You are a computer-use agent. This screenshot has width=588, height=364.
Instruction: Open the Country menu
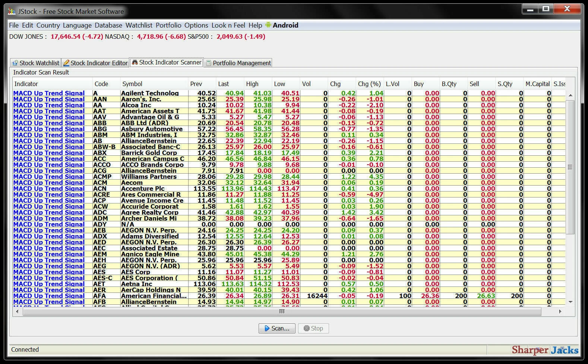click(x=48, y=25)
